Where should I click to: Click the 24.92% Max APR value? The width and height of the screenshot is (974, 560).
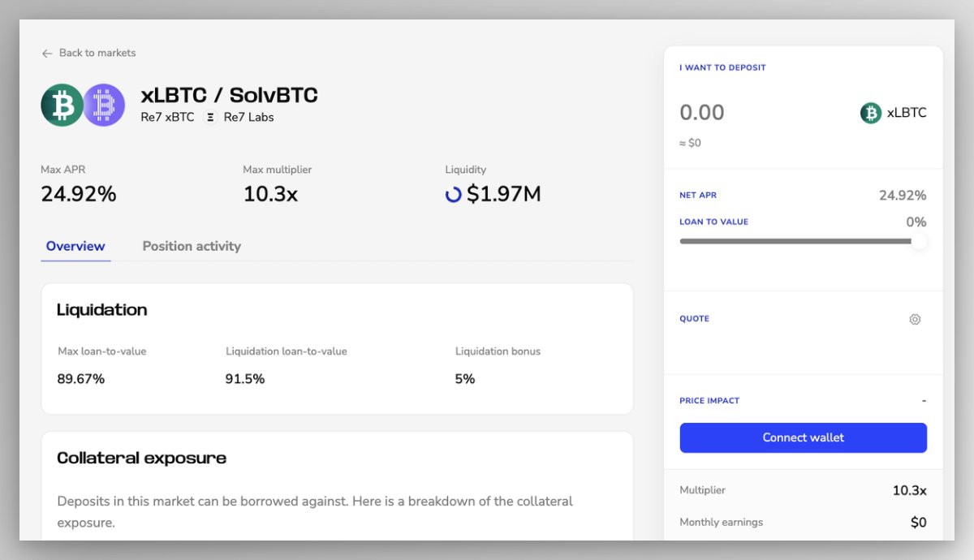(x=79, y=194)
